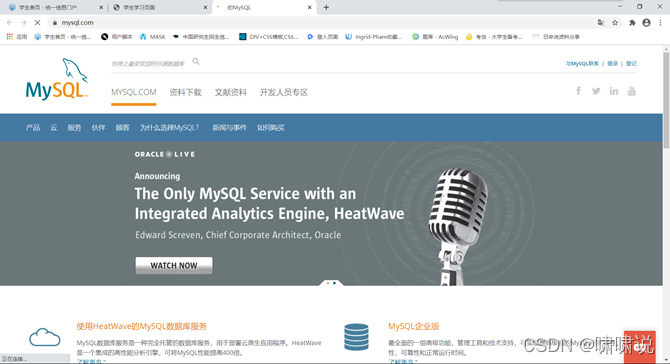
Task: Click the 登记 link at top right
Action: [x=631, y=63]
